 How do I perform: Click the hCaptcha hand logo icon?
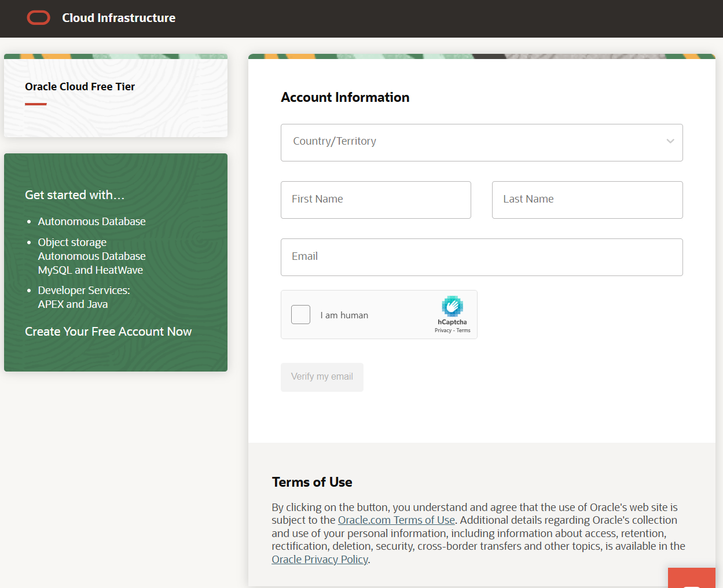(452, 306)
